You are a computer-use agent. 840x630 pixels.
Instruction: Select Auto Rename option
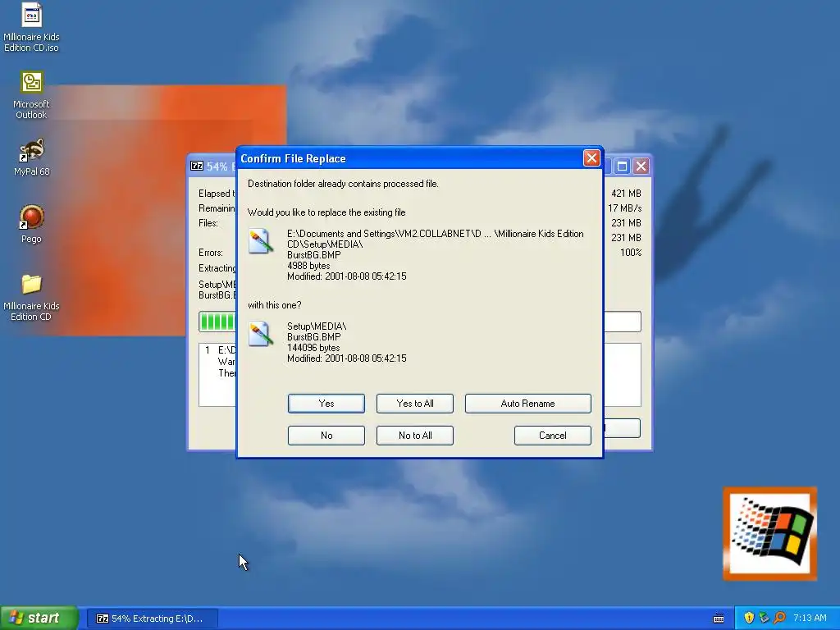coord(527,404)
